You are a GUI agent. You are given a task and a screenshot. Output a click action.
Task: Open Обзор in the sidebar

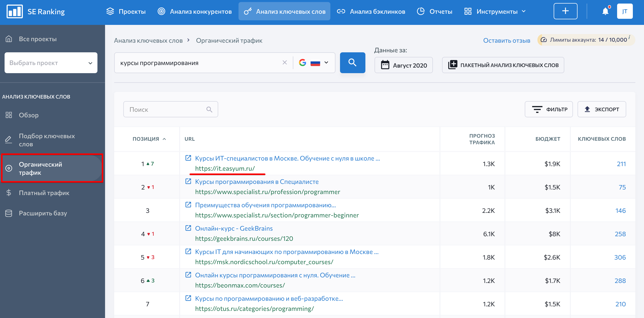coord(22,115)
